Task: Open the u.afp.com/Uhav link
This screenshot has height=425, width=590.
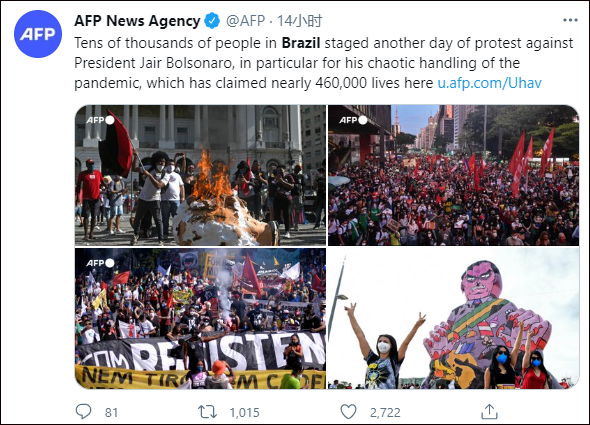Action: coord(490,83)
